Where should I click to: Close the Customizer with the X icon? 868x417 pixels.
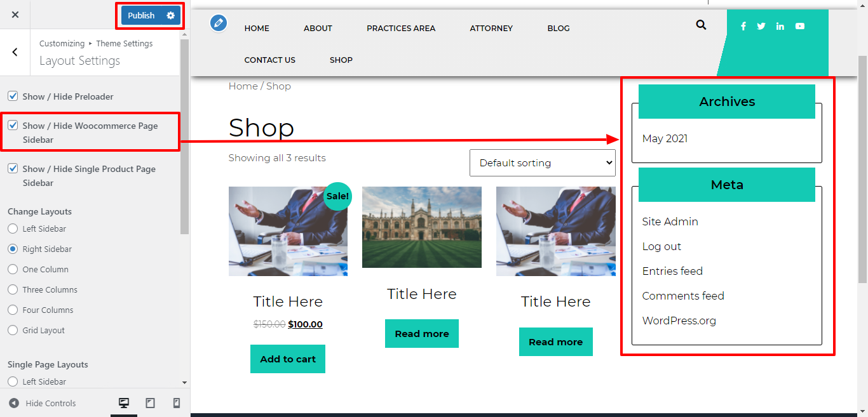click(15, 15)
